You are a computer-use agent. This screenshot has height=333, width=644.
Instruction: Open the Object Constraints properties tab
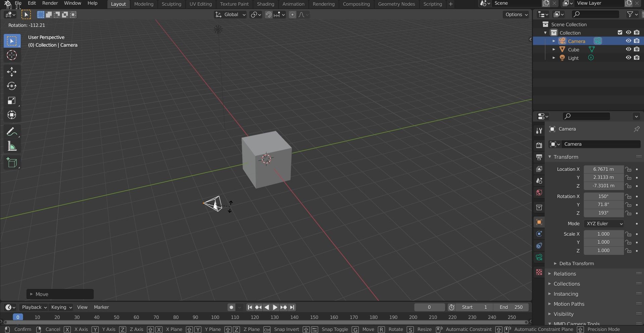[539, 245]
